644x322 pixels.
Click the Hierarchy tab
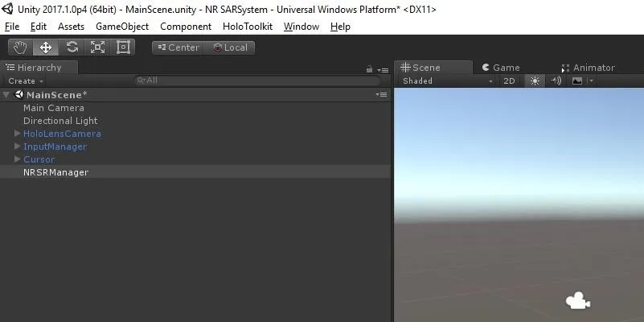click(39, 68)
